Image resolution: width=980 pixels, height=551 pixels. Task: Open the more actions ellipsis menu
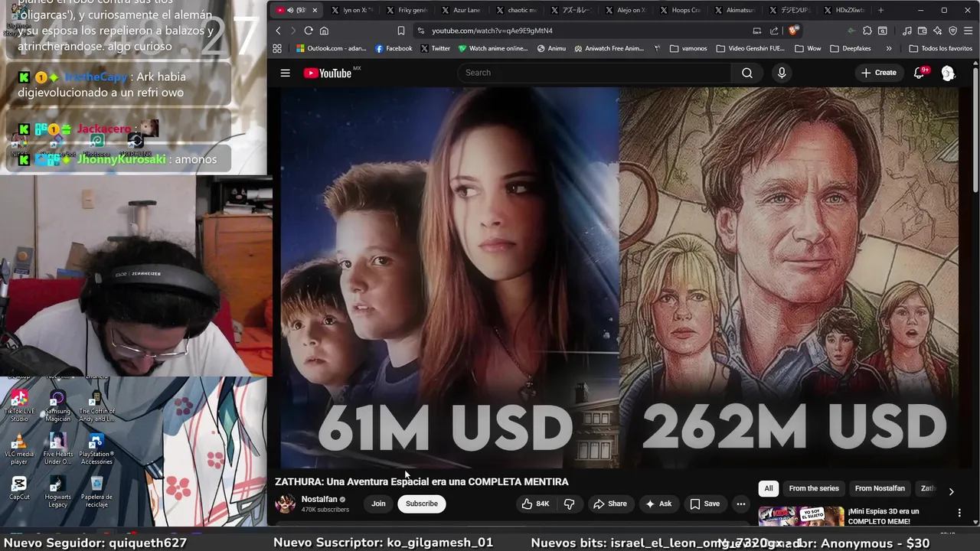(740, 504)
